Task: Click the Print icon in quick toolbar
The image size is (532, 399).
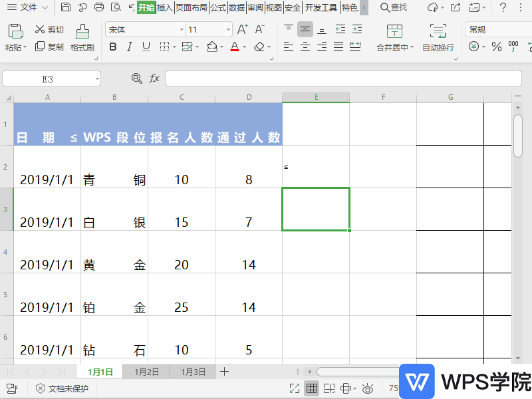Action: click(x=99, y=7)
